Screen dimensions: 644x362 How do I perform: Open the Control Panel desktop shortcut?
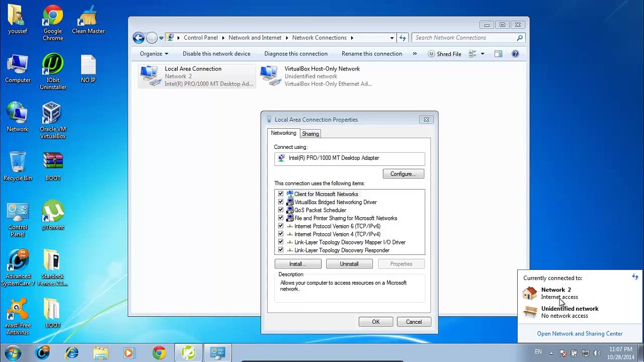click(18, 219)
